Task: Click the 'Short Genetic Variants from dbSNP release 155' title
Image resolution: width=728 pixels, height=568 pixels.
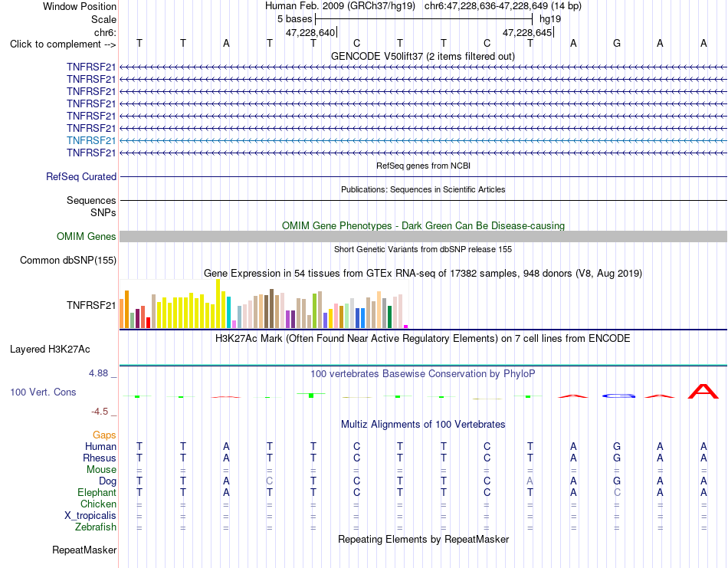Action: (423, 249)
